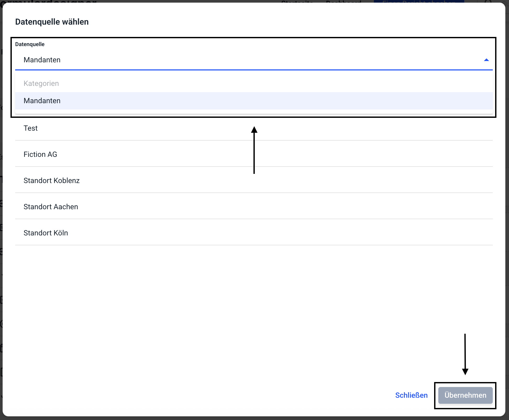509x420 pixels.
Task: Click the Datenquelle wählen dialog heading
Action: pyautogui.click(x=52, y=22)
